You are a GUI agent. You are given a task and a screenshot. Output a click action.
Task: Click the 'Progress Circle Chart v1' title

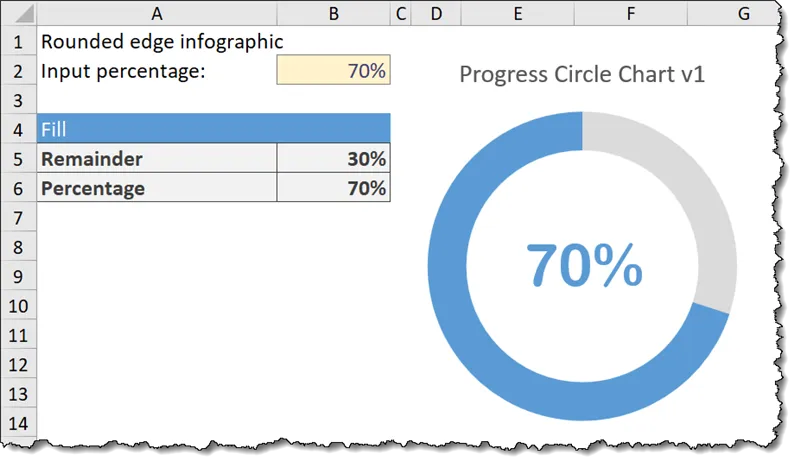[582, 75]
